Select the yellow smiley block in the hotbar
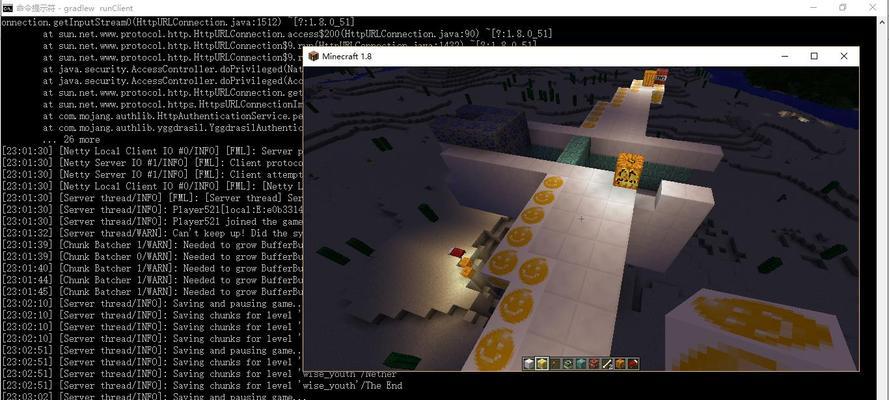889x400 pixels. tap(542, 364)
